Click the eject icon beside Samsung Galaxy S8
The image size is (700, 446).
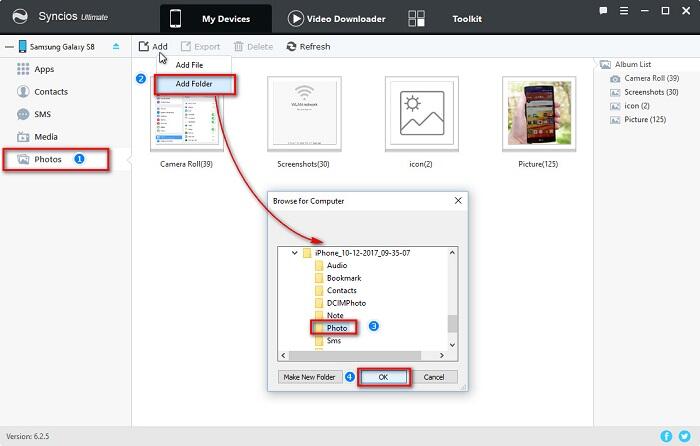[116, 47]
